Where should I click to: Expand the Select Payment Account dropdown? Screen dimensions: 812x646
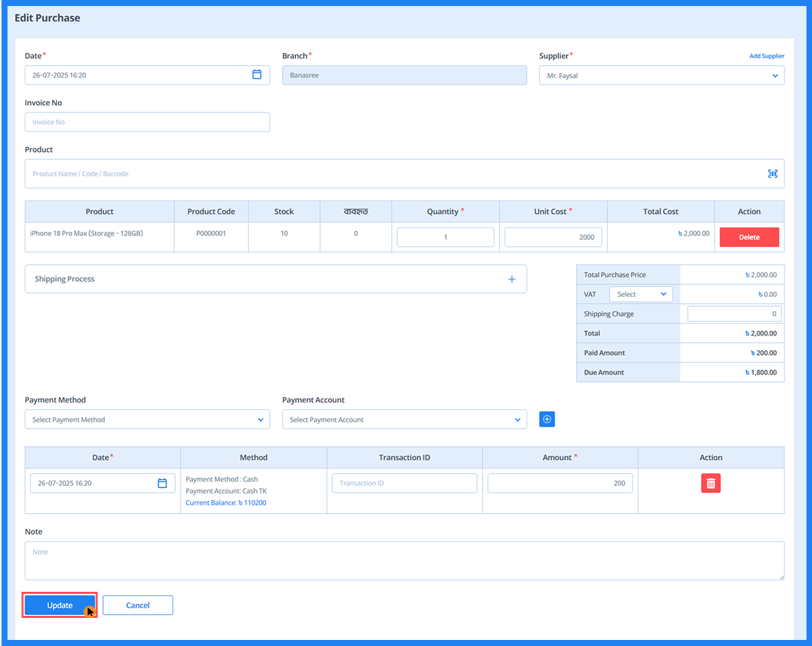click(x=404, y=419)
